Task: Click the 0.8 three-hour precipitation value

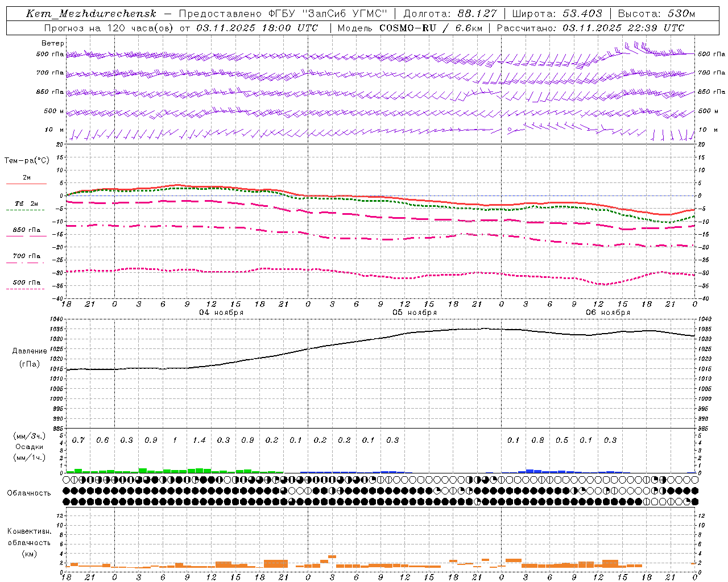Action: (537, 440)
